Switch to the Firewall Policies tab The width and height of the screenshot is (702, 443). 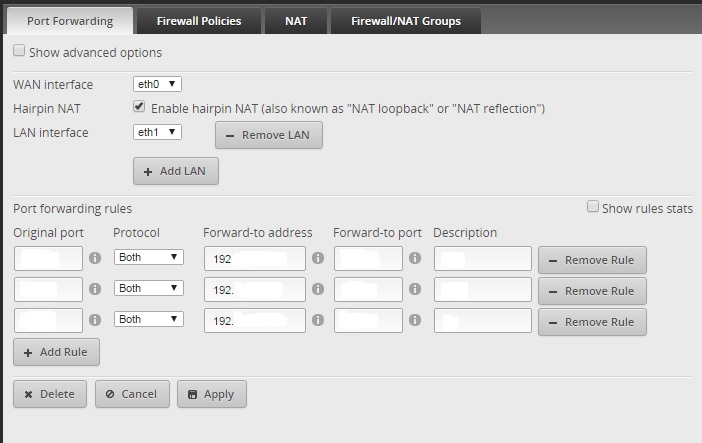click(199, 20)
